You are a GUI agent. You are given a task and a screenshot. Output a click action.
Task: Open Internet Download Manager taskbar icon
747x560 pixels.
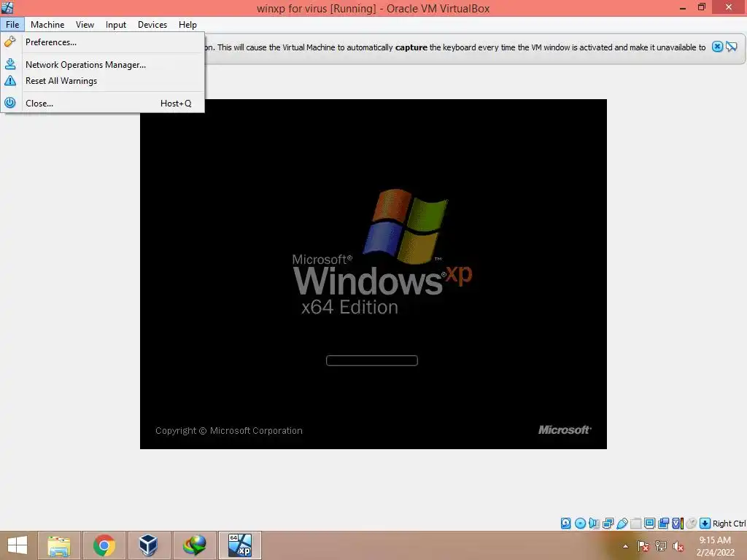[194, 545]
